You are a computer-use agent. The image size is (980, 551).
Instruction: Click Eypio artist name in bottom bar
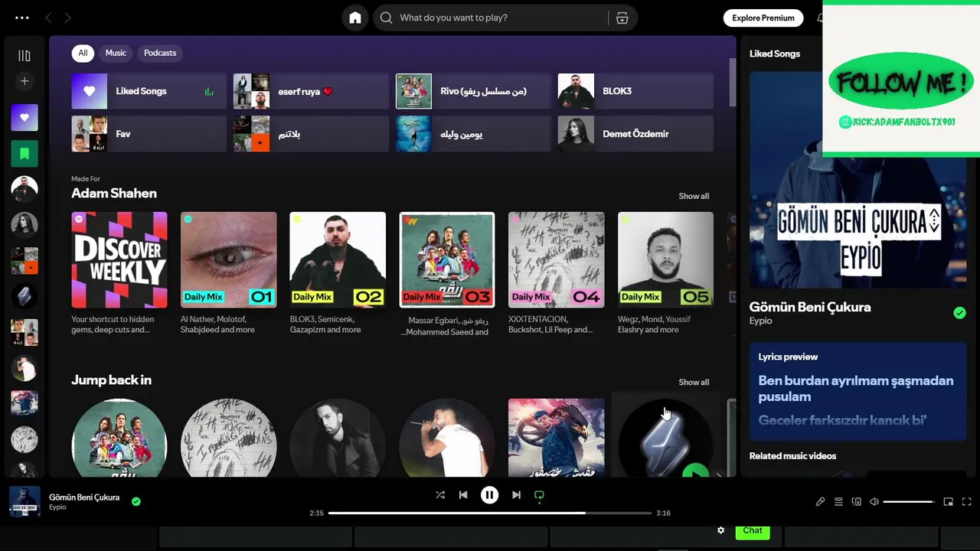(57, 507)
